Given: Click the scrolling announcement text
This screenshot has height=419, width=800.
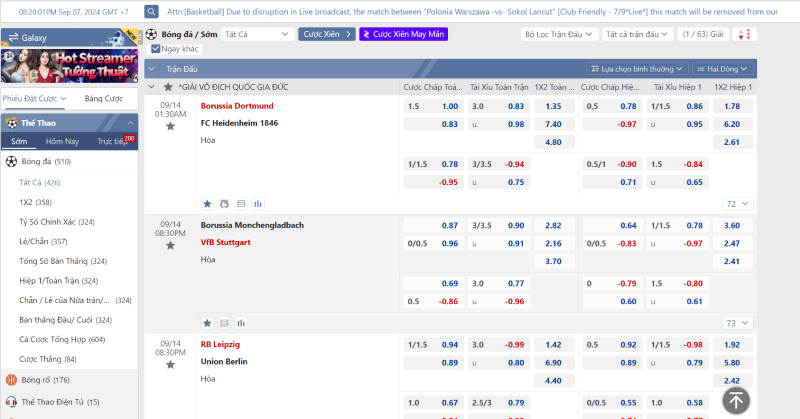Looking at the screenshot, I should [x=472, y=11].
